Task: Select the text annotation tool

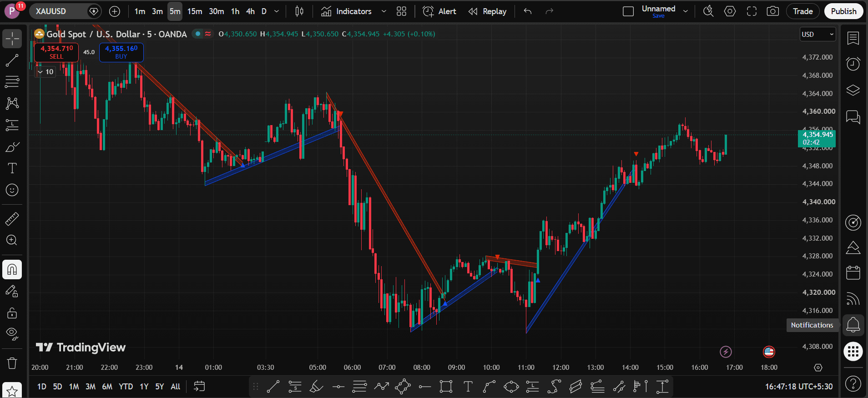Action: (x=12, y=168)
